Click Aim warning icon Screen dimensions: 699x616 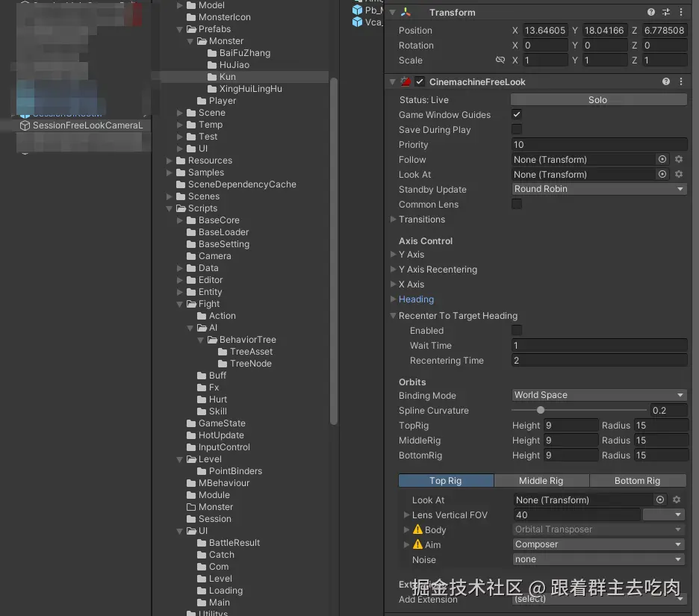click(417, 544)
